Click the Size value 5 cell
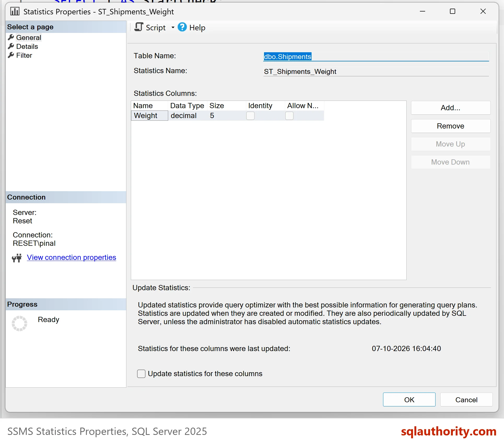 (227, 116)
